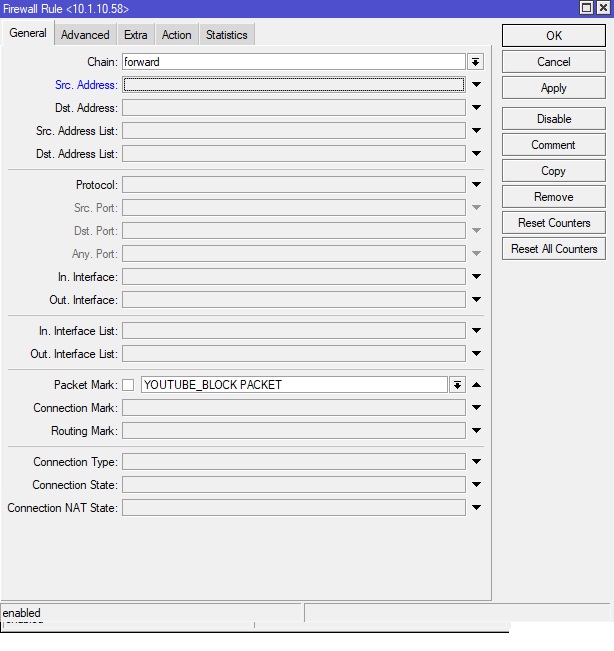The image size is (614, 651).
Task: Focus the Src. Address input field
Action: click(x=294, y=85)
